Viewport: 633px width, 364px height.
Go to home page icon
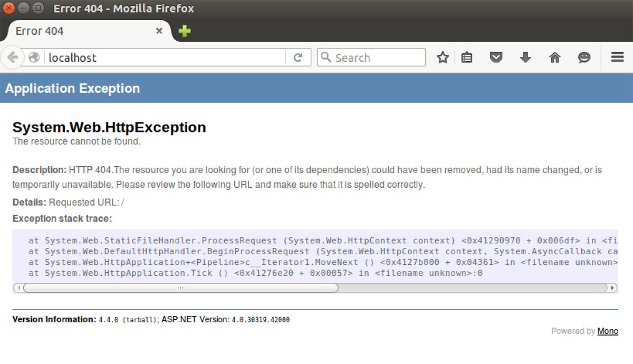pos(555,58)
